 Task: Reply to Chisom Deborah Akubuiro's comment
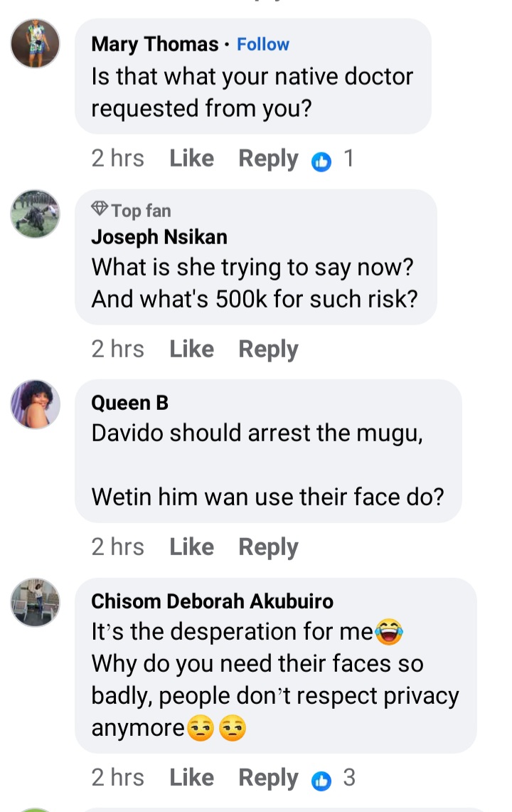coord(268,778)
